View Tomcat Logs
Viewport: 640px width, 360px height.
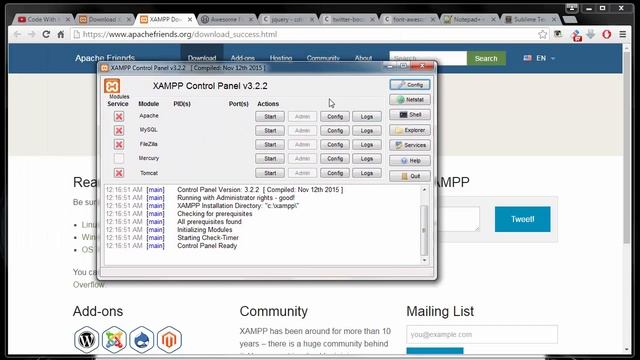(x=367, y=173)
